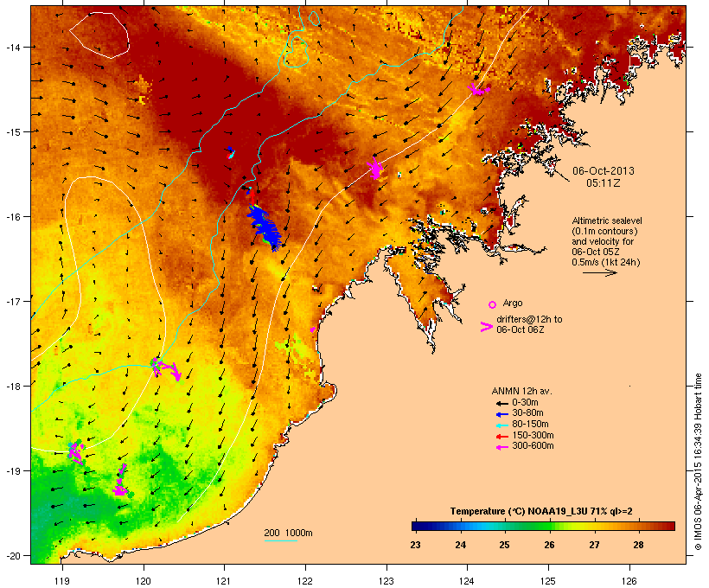
Task: Click the latitude axis label '-16'
Action: [x=13, y=217]
